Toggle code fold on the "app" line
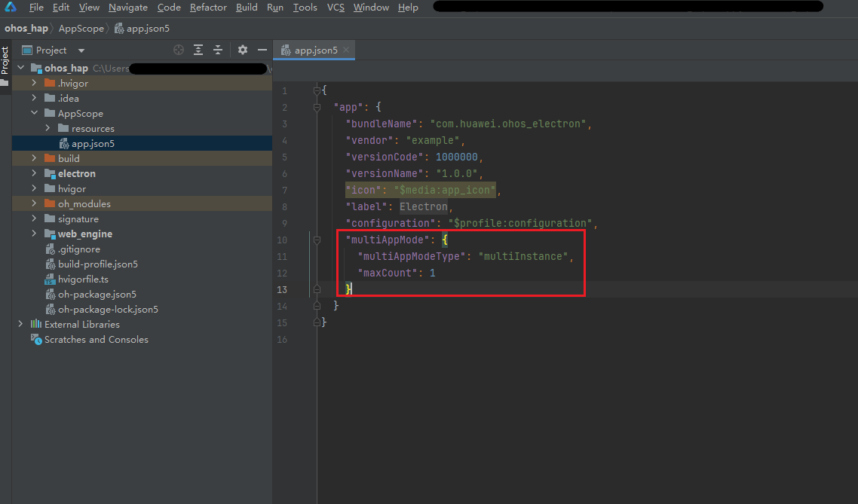The image size is (858, 504). click(317, 108)
